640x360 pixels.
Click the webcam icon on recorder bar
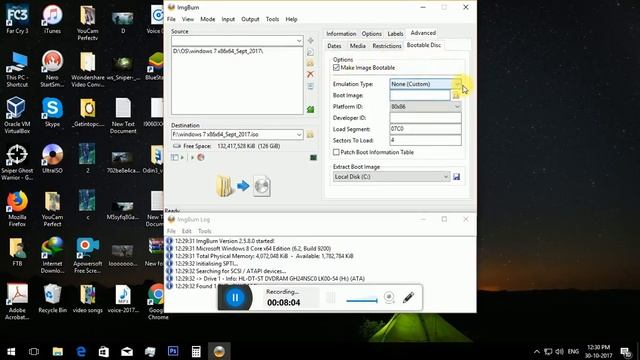tap(389, 297)
